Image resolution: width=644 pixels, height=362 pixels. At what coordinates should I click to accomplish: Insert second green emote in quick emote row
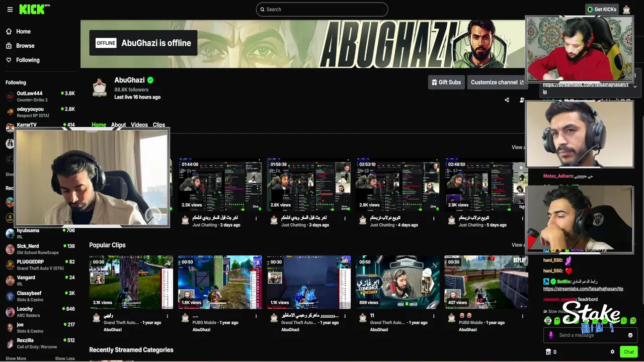557,321
